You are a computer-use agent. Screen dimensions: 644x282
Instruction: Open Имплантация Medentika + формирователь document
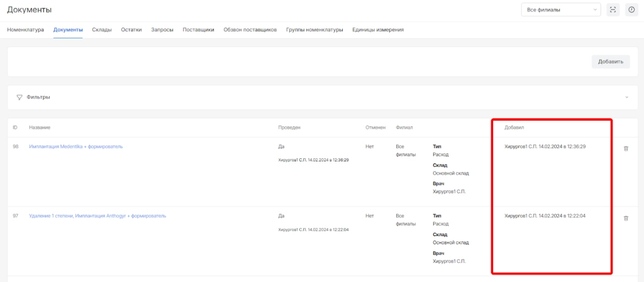pos(75,146)
